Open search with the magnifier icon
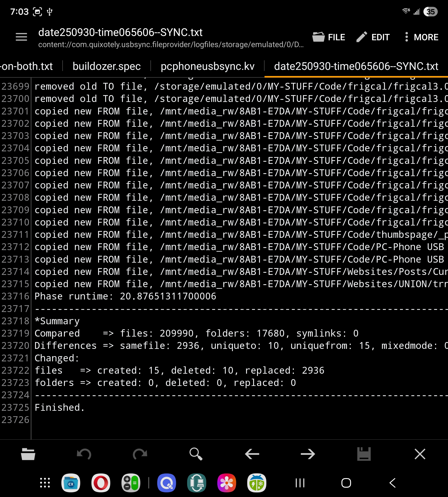 196,454
